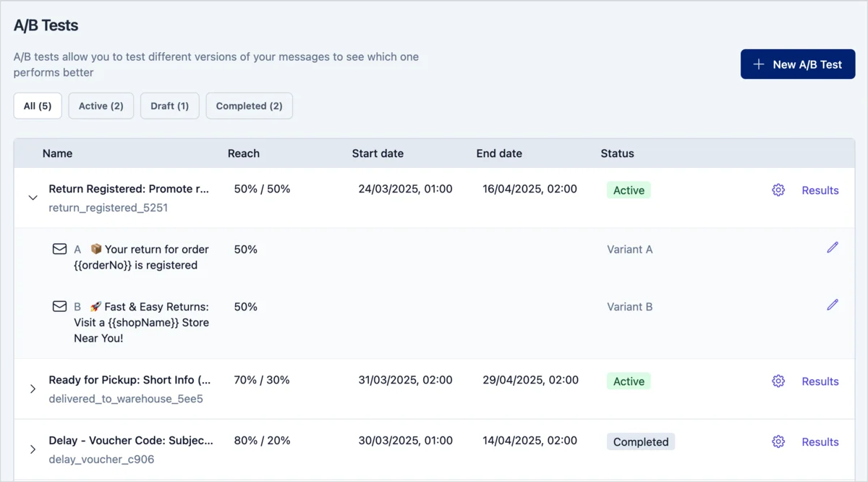Click the end date 14/04/2025, 02:00
The image size is (868, 482).
pyautogui.click(x=530, y=440)
